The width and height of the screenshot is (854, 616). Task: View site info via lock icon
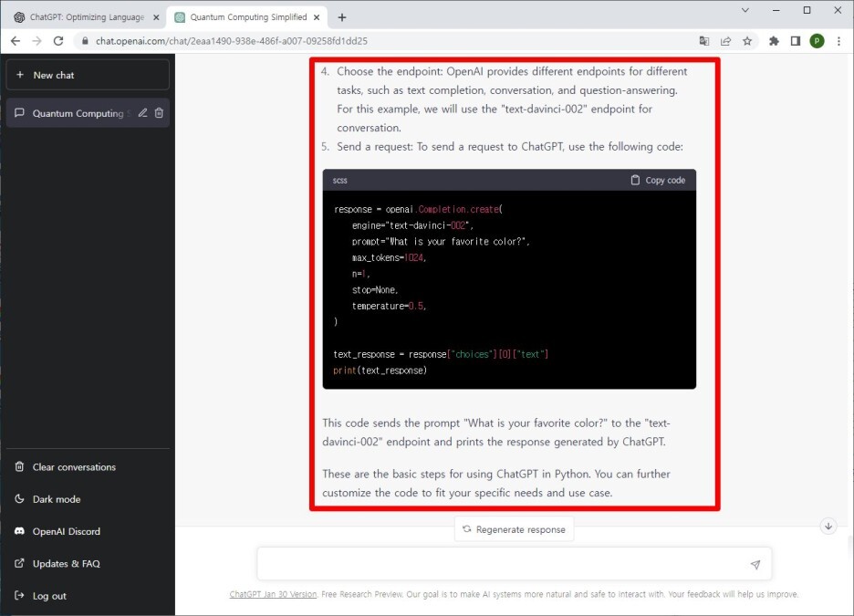click(x=85, y=41)
